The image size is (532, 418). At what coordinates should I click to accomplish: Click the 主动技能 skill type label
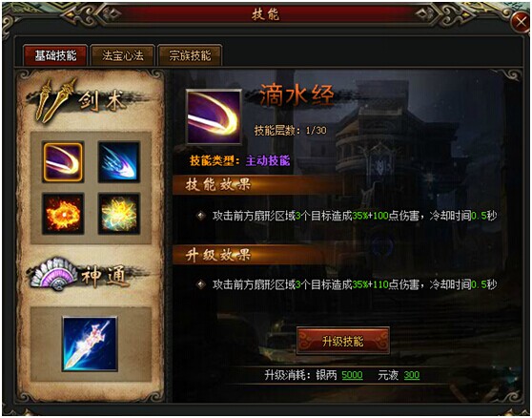268,160
